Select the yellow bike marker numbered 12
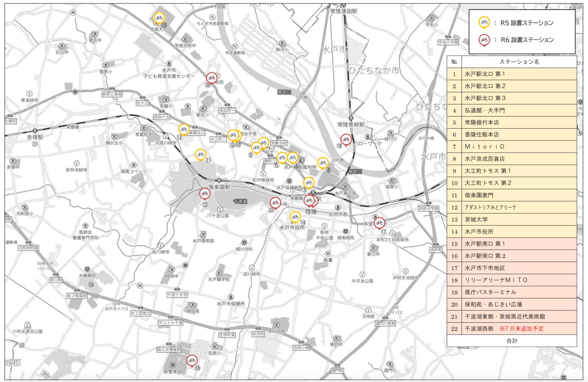The width and height of the screenshot is (588, 382). point(184,130)
